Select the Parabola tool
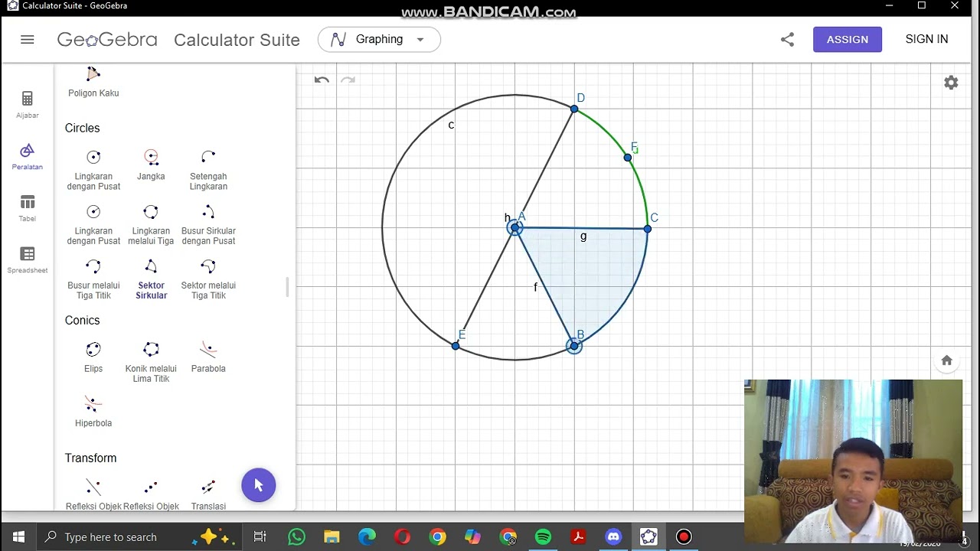Screen dimensions: 980x551 [208, 357]
